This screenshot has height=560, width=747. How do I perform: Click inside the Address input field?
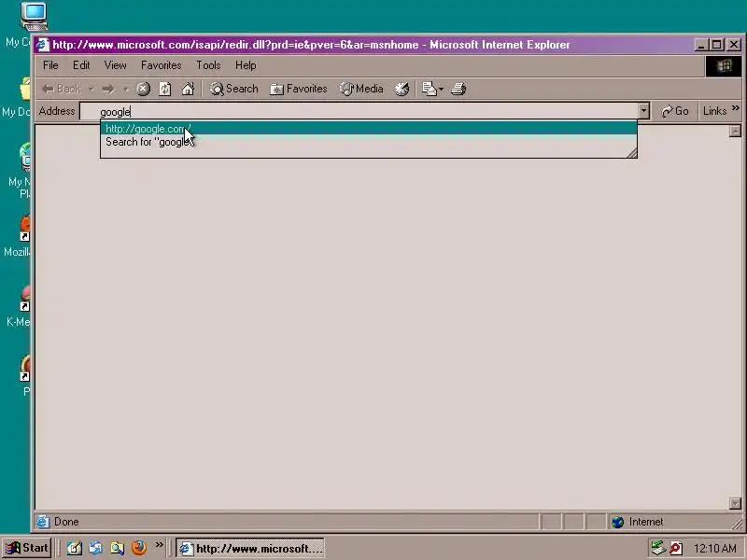coord(359,111)
